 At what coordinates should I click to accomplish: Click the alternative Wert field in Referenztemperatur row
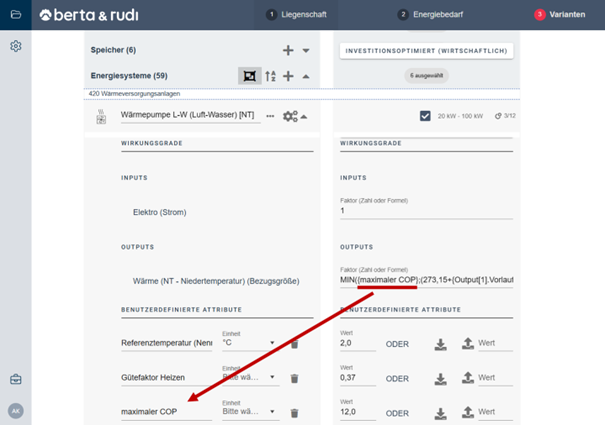tap(495, 343)
